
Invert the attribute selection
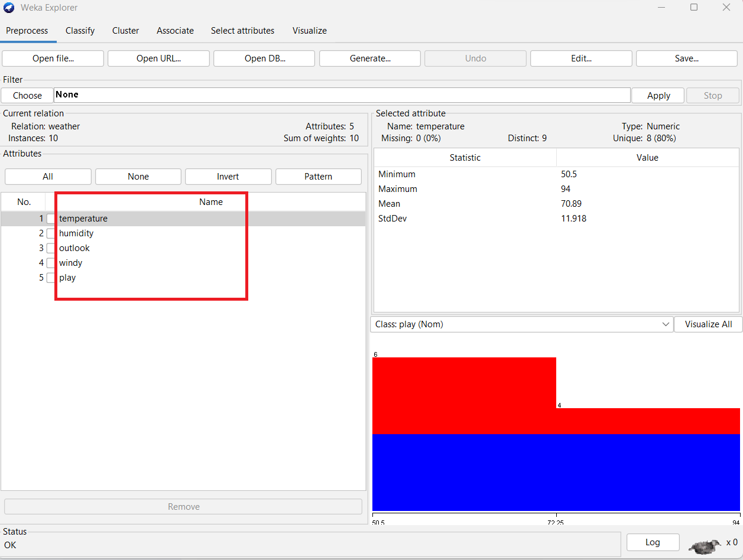tap(228, 177)
